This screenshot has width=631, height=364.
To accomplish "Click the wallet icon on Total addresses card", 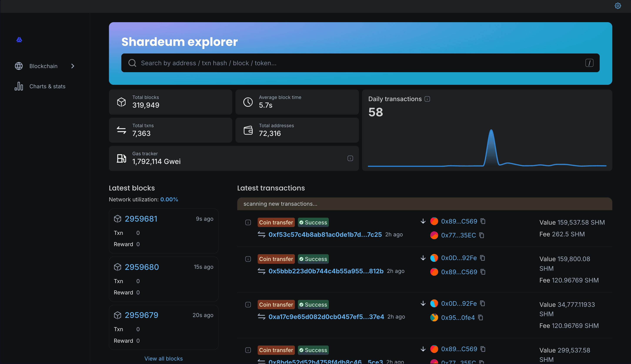I will (248, 130).
